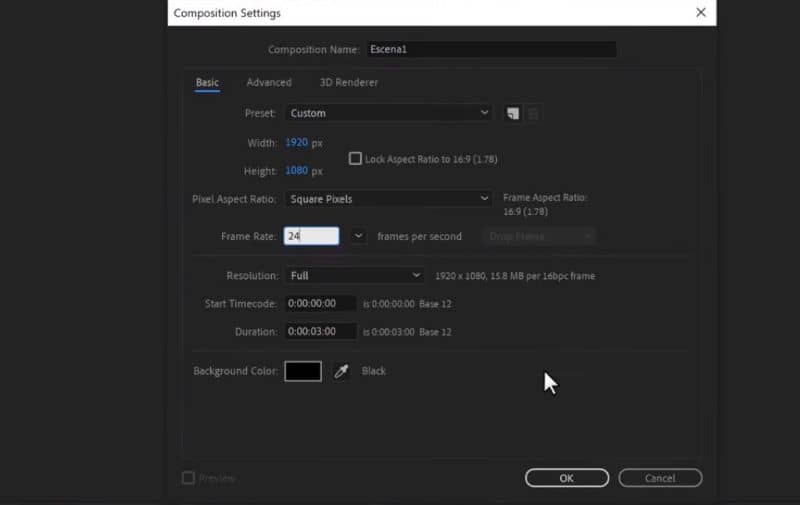The image size is (800, 505).
Task: Click the Width value 1920
Action: pos(296,142)
